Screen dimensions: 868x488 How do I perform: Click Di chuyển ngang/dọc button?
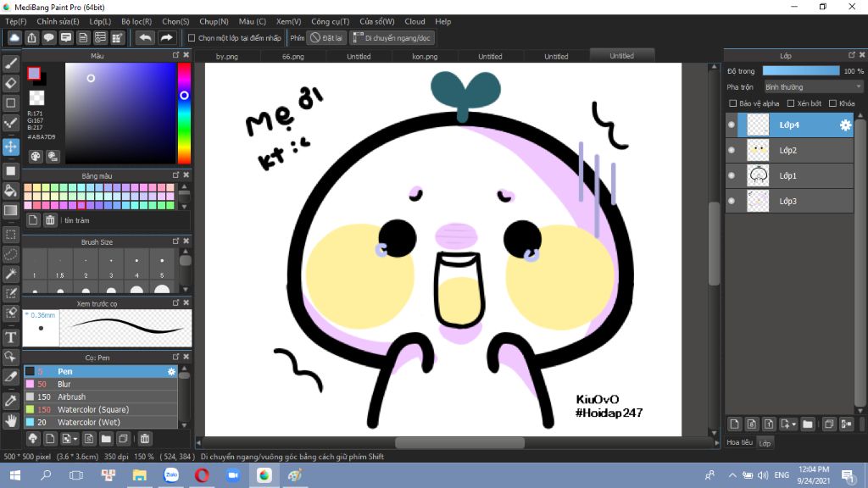392,38
